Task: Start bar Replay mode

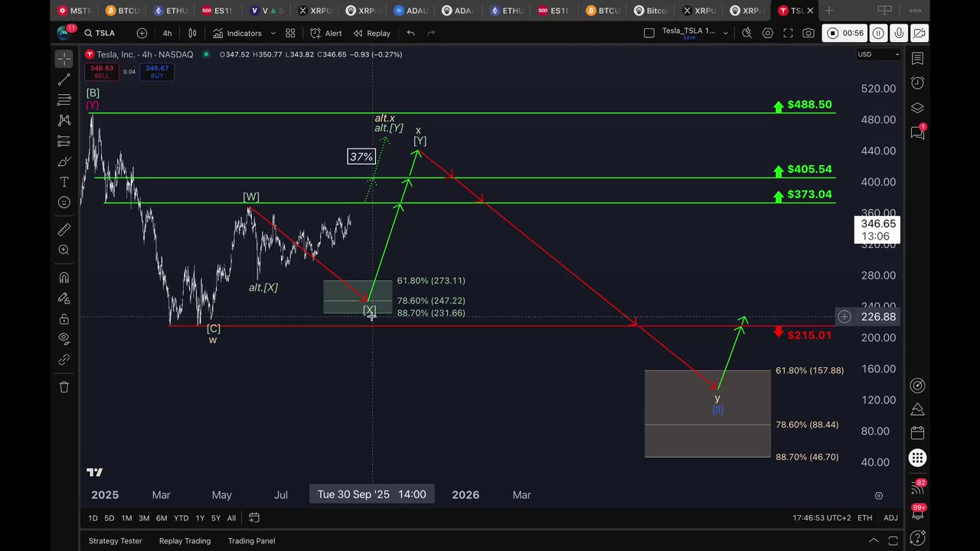Action: point(372,33)
